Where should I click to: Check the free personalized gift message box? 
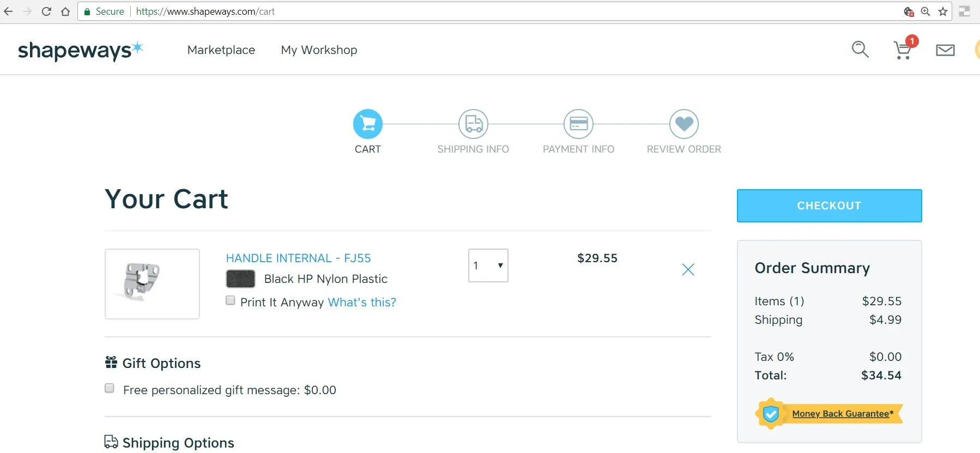[x=110, y=388]
